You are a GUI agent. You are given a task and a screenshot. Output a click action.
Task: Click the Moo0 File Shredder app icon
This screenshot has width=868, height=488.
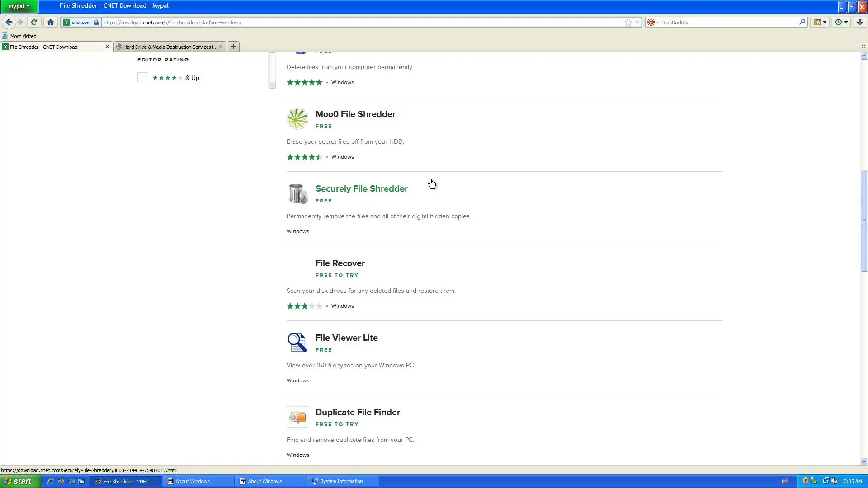[x=297, y=119]
